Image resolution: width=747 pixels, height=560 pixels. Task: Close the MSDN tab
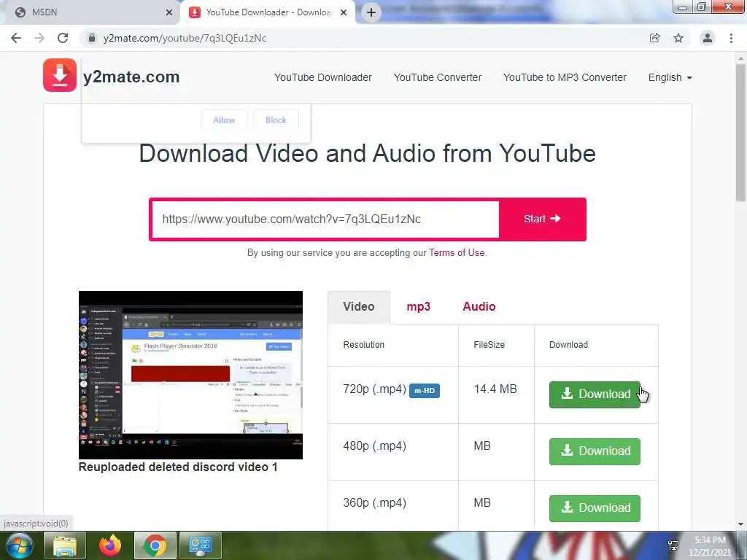169,12
